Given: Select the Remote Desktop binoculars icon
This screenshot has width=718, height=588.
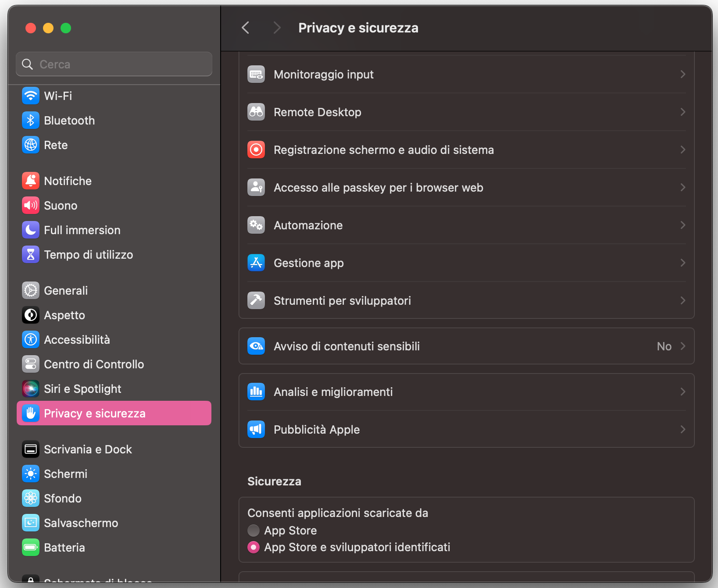Looking at the screenshot, I should coord(256,112).
